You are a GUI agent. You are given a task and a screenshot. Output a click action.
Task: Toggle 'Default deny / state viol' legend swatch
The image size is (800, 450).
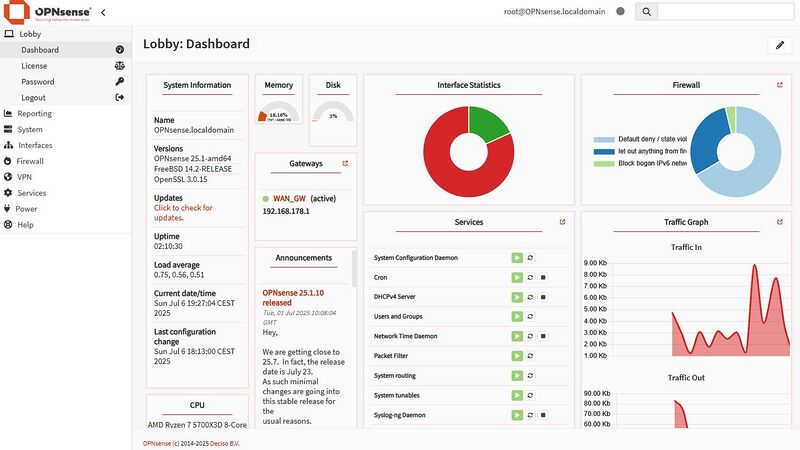click(604, 139)
